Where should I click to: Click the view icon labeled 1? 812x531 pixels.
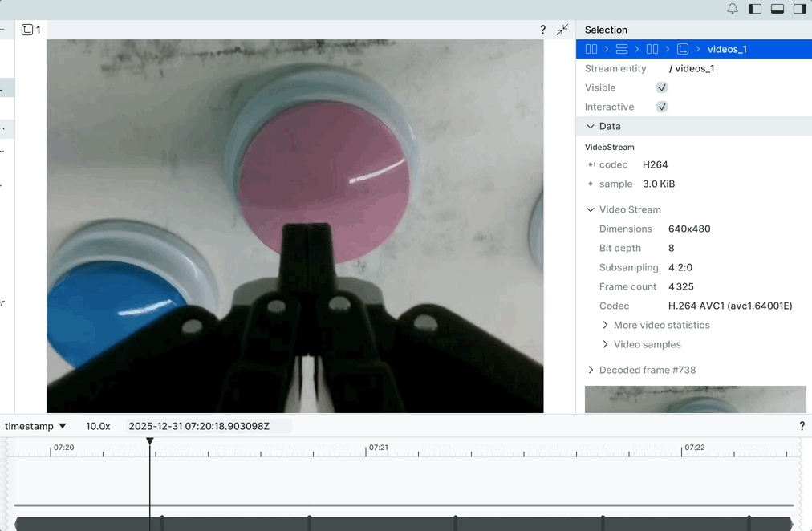point(27,30)
